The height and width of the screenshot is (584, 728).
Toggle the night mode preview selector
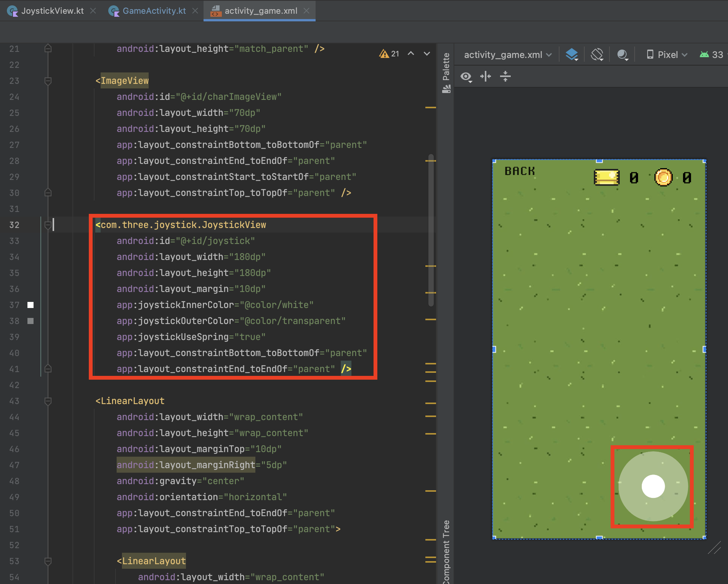coord(622,55)
